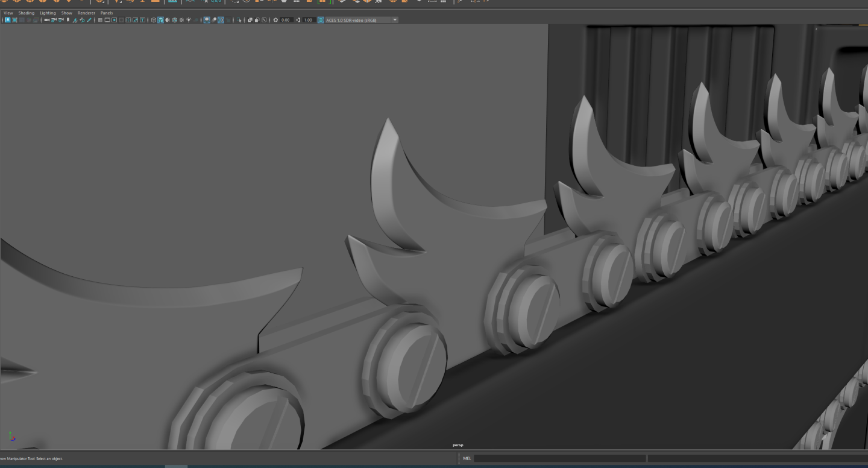Image resolution: width=868 pixels, height=468 pixels.
Task: Toggle the Film Gate icon
Action: [x=107, y=20]
